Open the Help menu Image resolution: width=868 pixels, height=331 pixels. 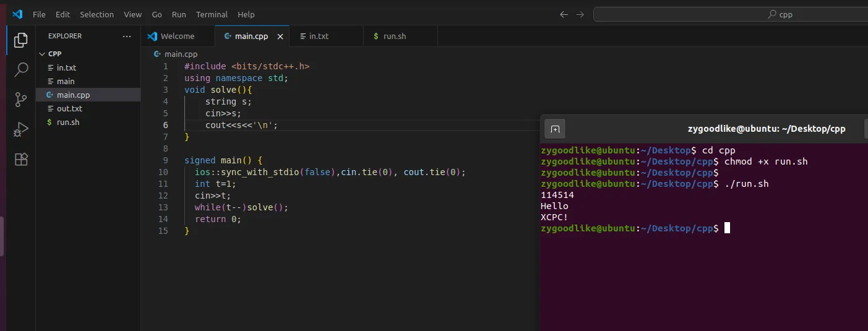tap(246, 14)
